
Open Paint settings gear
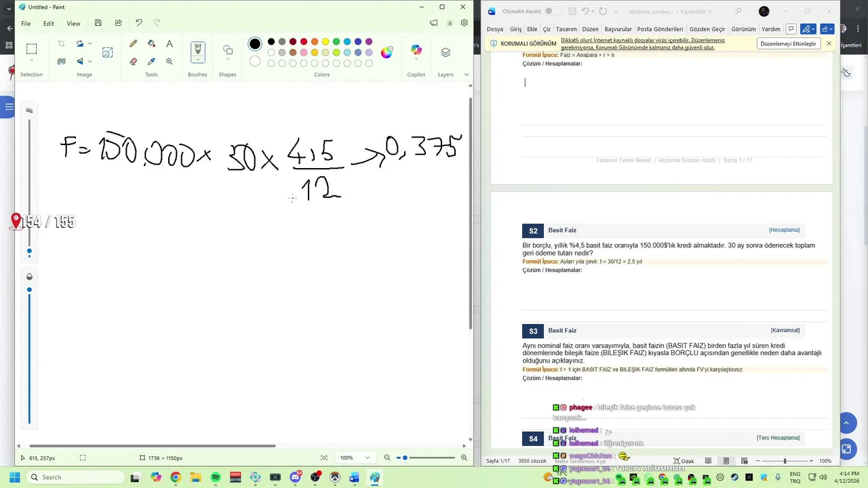(x=464, y=23)
